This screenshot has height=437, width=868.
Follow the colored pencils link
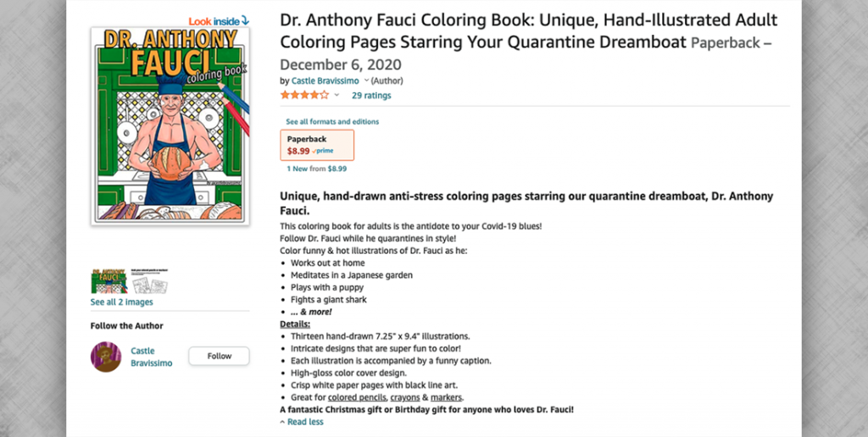click(356, 397)
